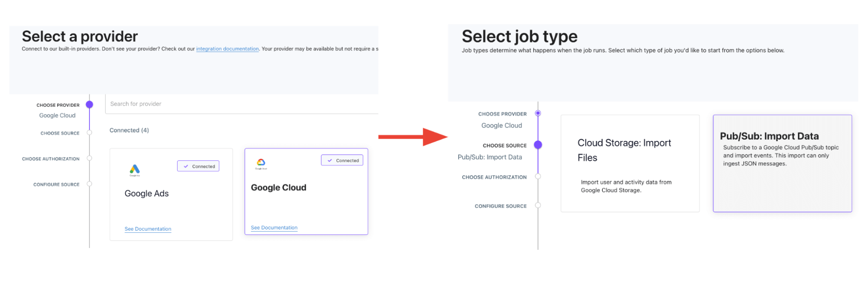The image size is (868, 297).
Task: Toggle the Connected badge on Google Cloud card
Action: [x=342, y=160]
